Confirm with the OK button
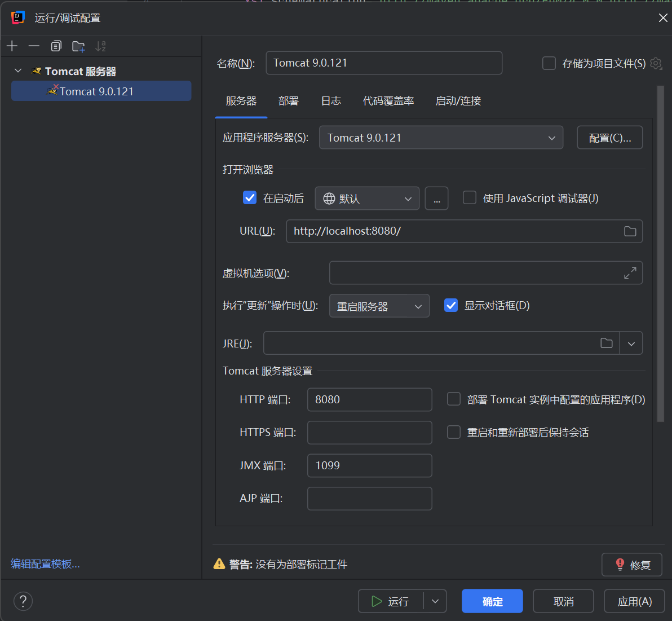The height and width of the screenshot is (621, 672). (492, 601)
